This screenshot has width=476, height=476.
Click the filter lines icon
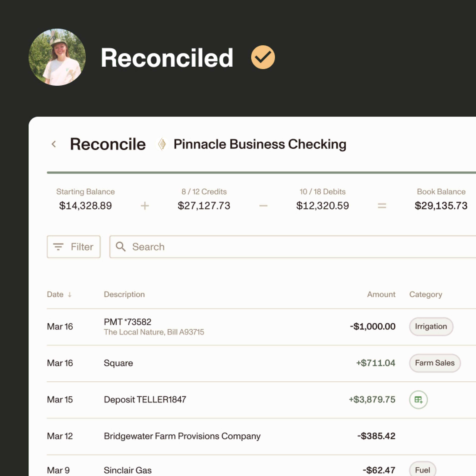coord(58,247)
